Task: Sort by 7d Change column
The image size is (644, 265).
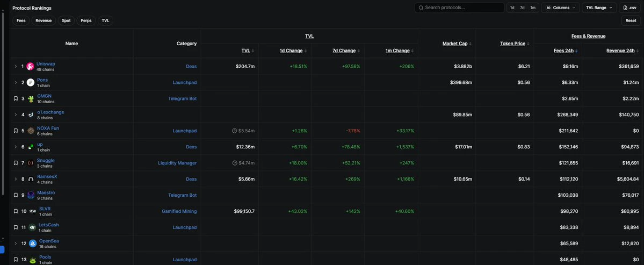Action: pos(346,51)
